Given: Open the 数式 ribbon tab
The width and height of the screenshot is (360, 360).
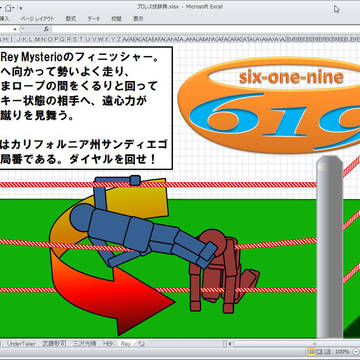Looking at the screenshot, I should (70, 19).
